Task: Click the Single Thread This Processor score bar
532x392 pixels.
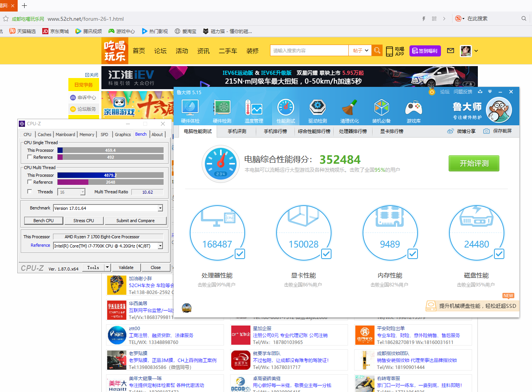Action: pyautogui.click(x=111, y=150)
